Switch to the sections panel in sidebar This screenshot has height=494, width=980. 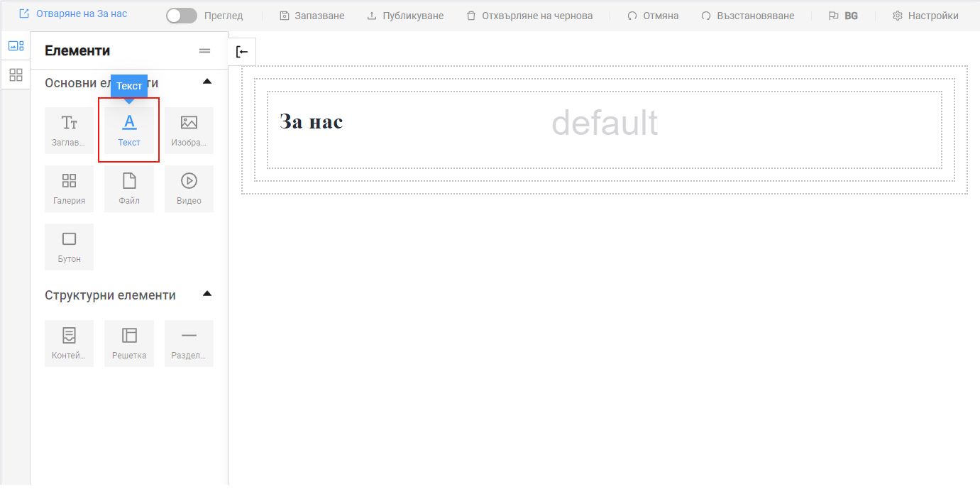[x=15, y=75]
